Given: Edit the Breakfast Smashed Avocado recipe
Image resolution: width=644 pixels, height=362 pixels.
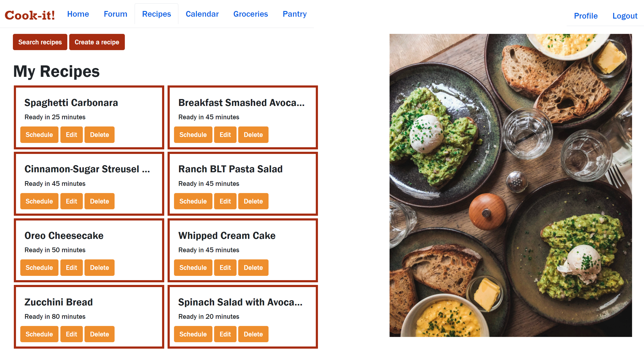Looking at the screenshot, I should point(225,135).
